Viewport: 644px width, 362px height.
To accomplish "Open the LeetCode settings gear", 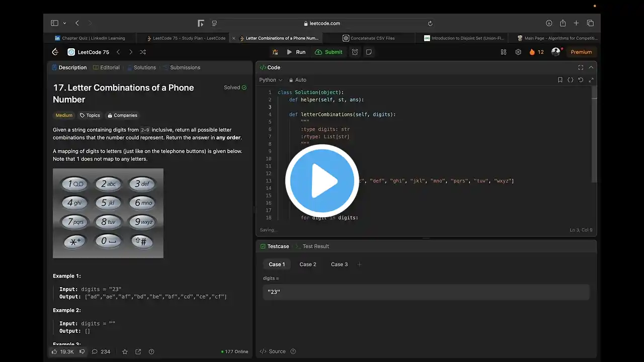I will tap(518, 52).
